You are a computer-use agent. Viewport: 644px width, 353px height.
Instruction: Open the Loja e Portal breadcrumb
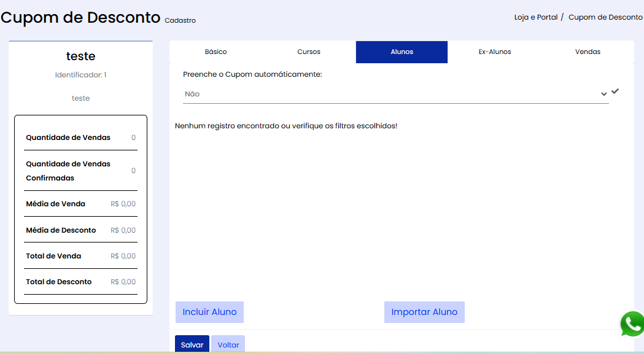pyautogui.click(x=535, y=17)
